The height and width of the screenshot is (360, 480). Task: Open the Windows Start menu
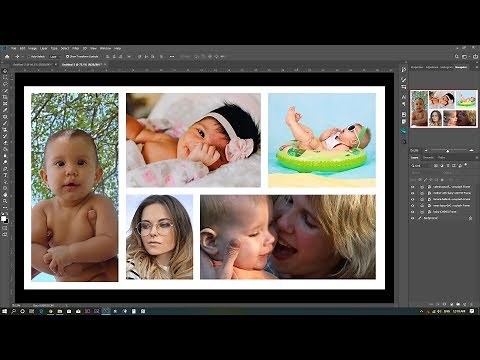(x=5, y=311)
